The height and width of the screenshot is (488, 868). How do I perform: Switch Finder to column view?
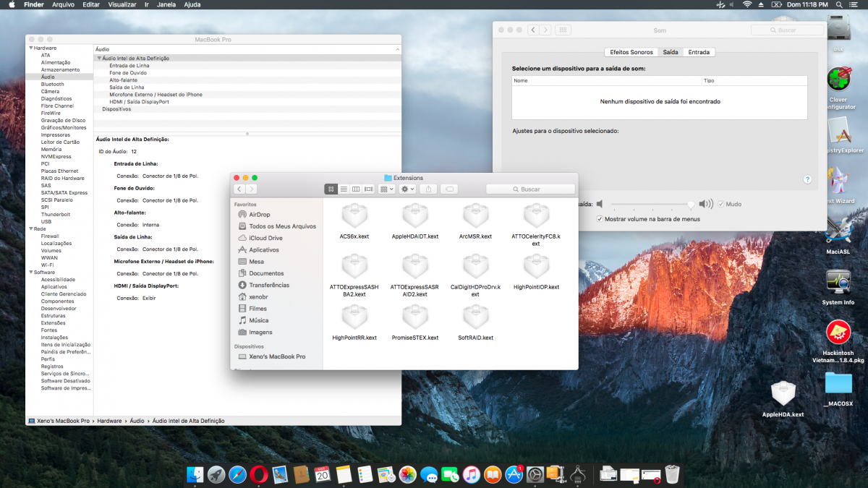coord(356,189)
